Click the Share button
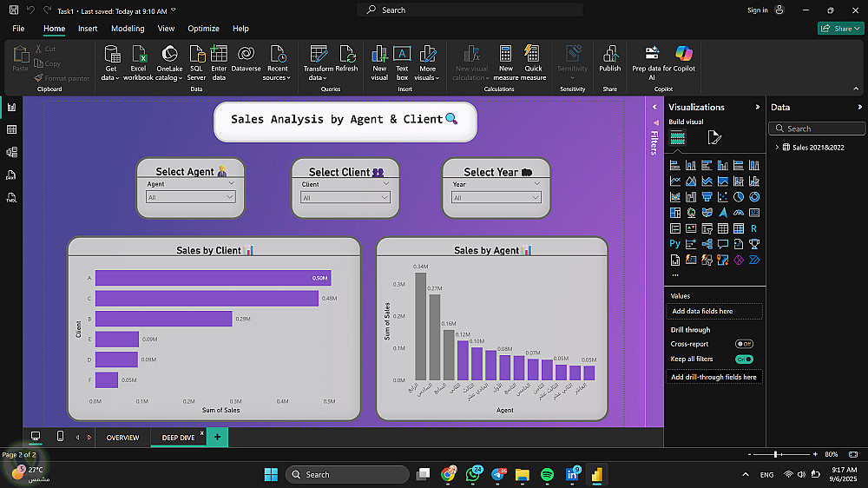The height and width of the screenshot is (488, 868). point(840,29)
